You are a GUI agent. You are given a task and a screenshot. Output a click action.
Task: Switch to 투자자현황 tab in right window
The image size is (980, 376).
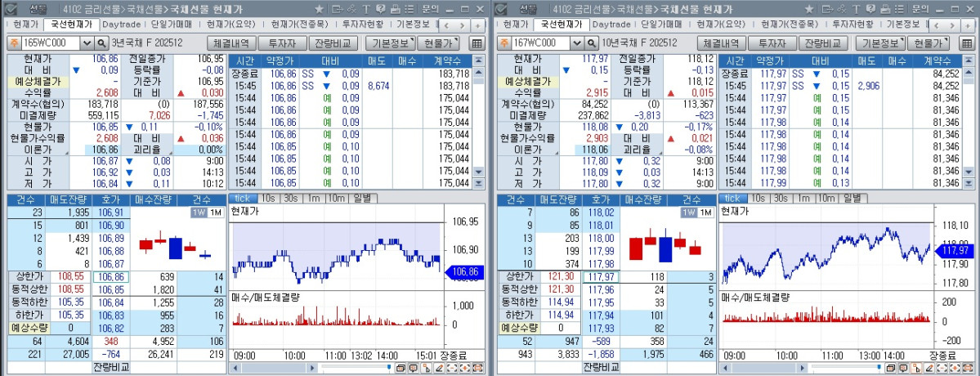(852, 25)
